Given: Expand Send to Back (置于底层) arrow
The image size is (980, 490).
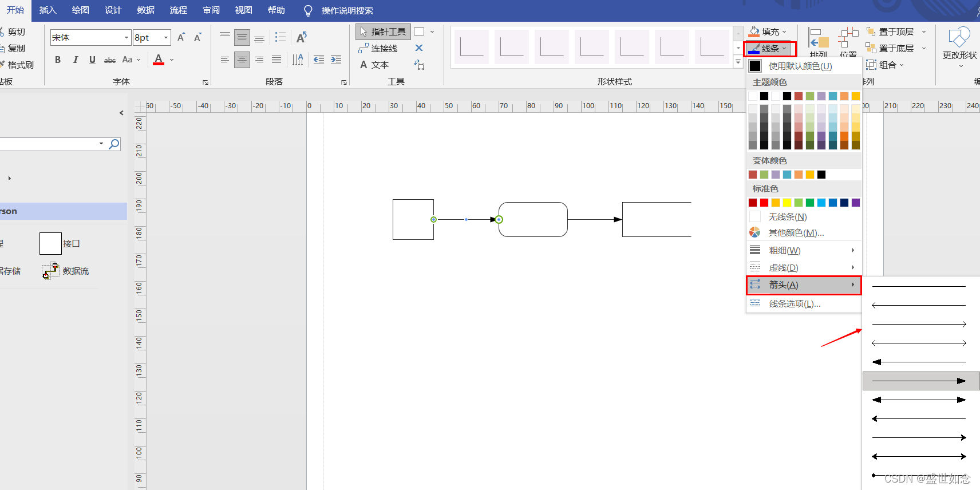Looking at the screenshot, I should (x=924, y=49).
